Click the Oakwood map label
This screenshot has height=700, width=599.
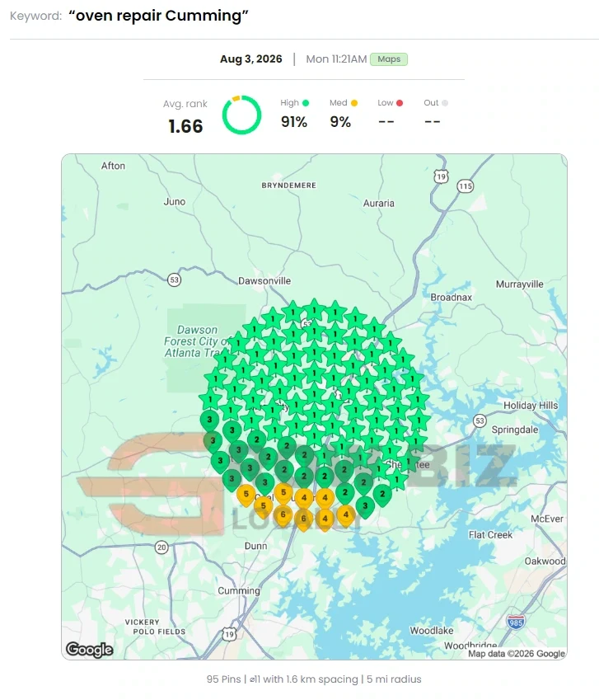[545, 561]
